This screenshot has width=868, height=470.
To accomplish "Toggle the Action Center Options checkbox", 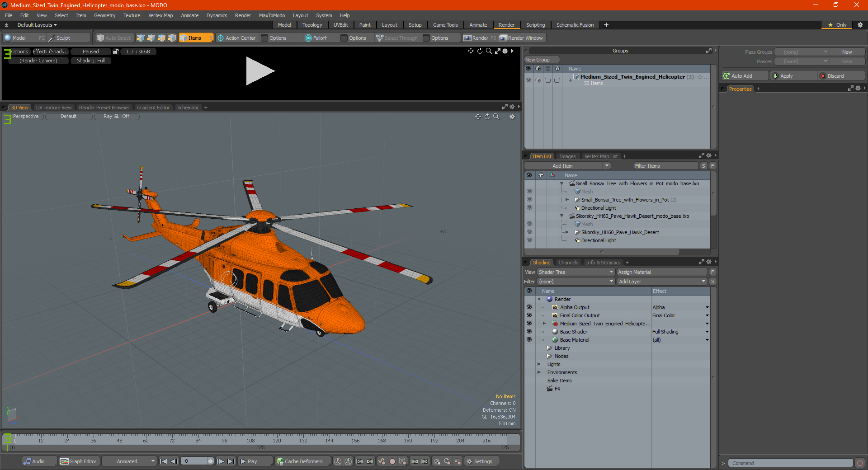I will point(265,38).
